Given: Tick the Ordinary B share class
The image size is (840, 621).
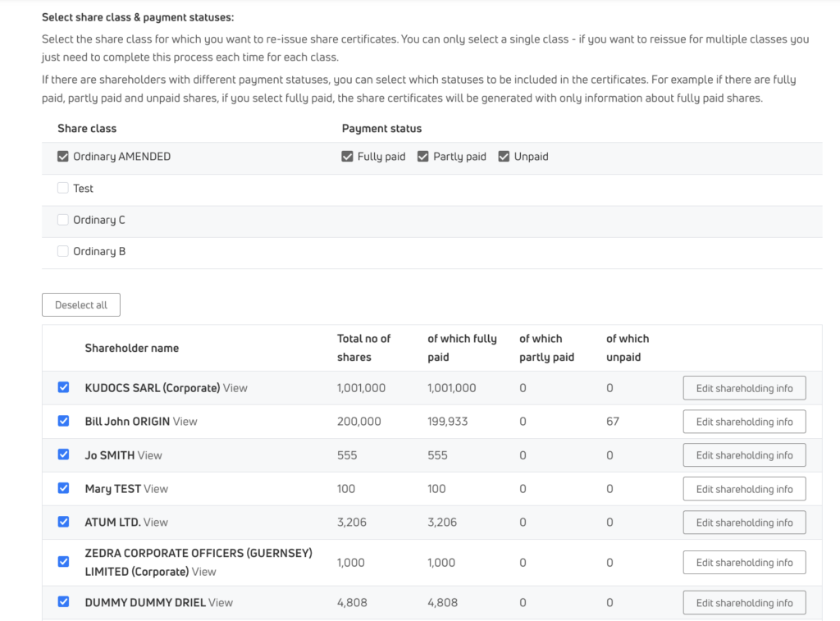Looking at the screenshot, I should point(63,251).
